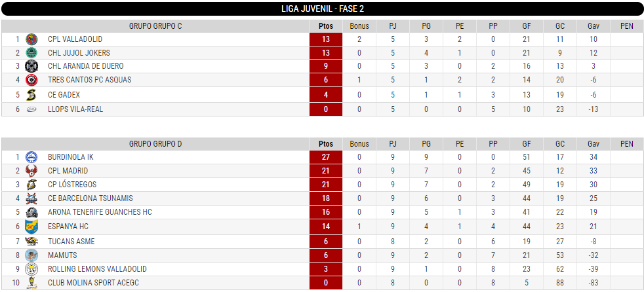The image size is (644, 292).
Task: Click the CE Gadex team logo
Action: pyautogui.click(x=31, y=95)
